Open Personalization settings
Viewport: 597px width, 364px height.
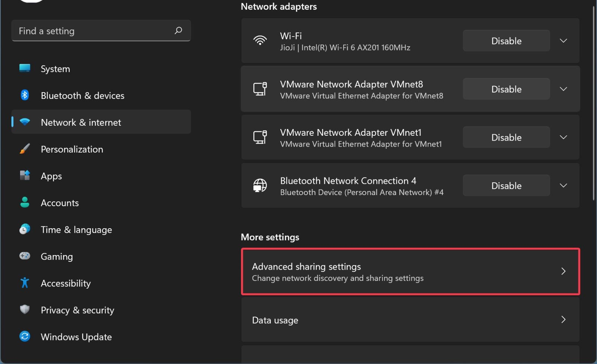101,149
